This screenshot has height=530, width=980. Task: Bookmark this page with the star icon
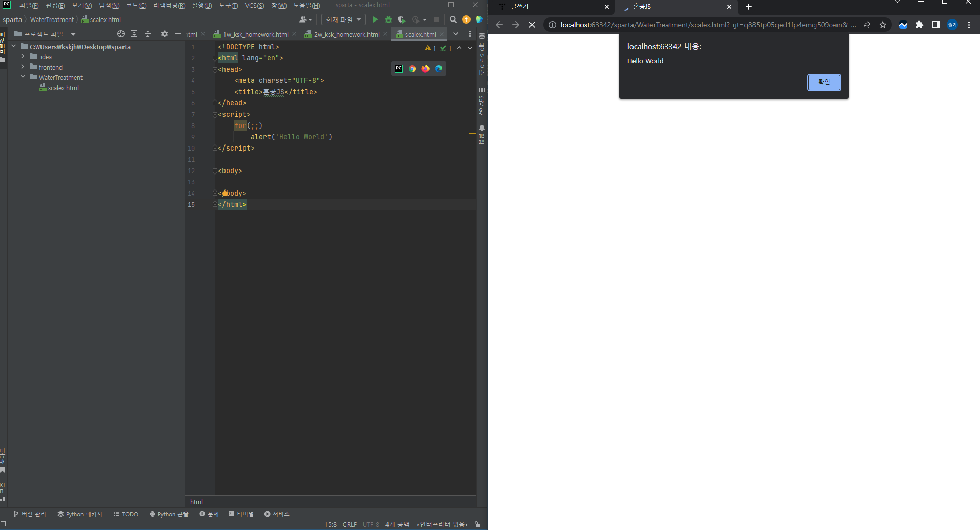tap(883, 25)
